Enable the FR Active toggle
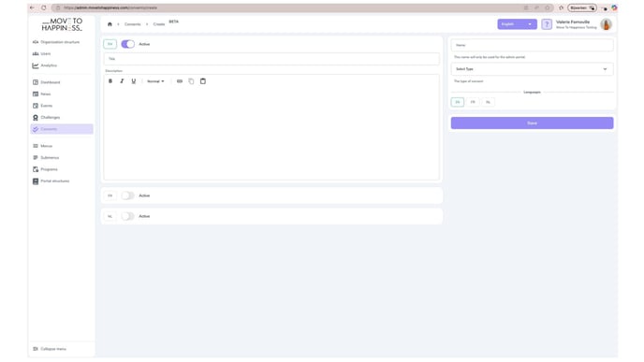 point(127,195)
